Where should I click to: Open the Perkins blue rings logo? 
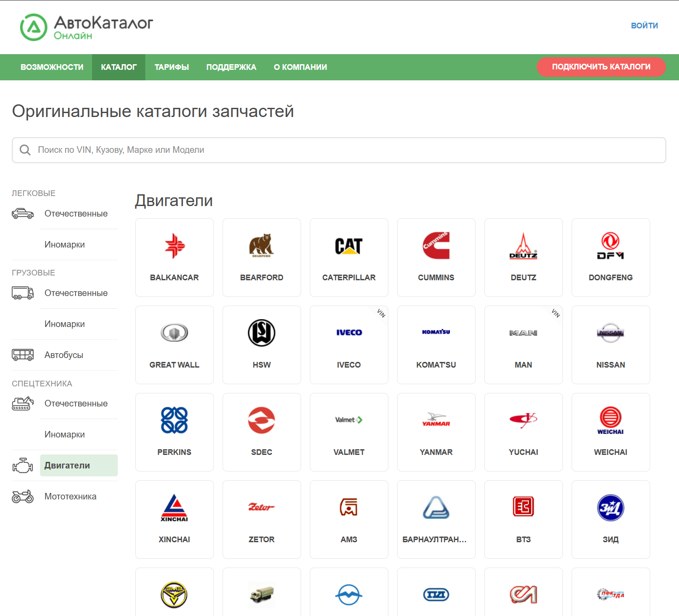[x=175, y=420]
